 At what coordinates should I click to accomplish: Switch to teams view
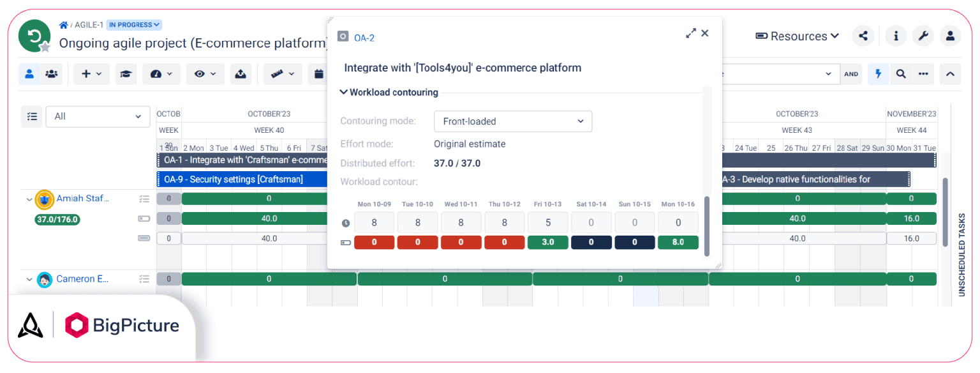[x=52, y=74]
